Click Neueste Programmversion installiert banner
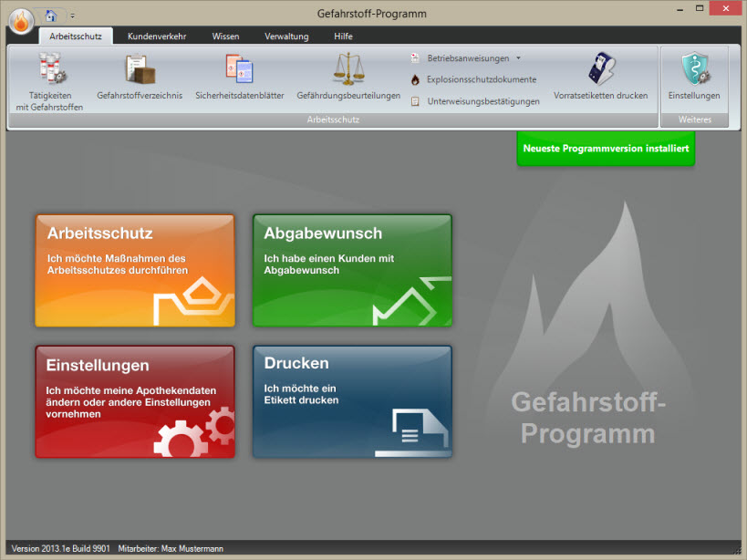This screenshot has width=747, height=560. pyautogui.click(x=606, y=149)
